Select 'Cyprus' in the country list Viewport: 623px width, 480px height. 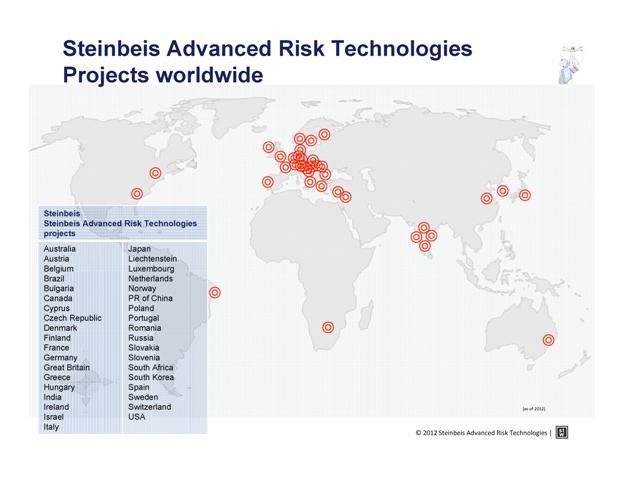pos(56,308)
